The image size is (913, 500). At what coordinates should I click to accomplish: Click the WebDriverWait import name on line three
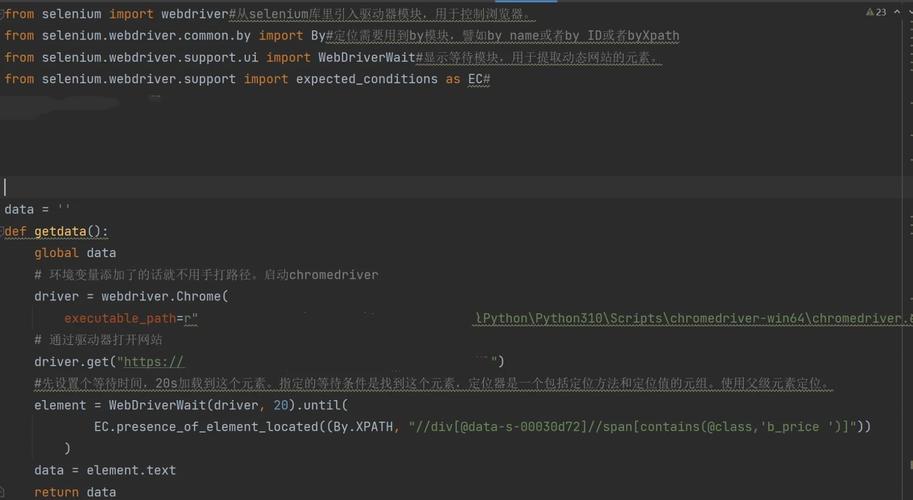click(366, 57)
